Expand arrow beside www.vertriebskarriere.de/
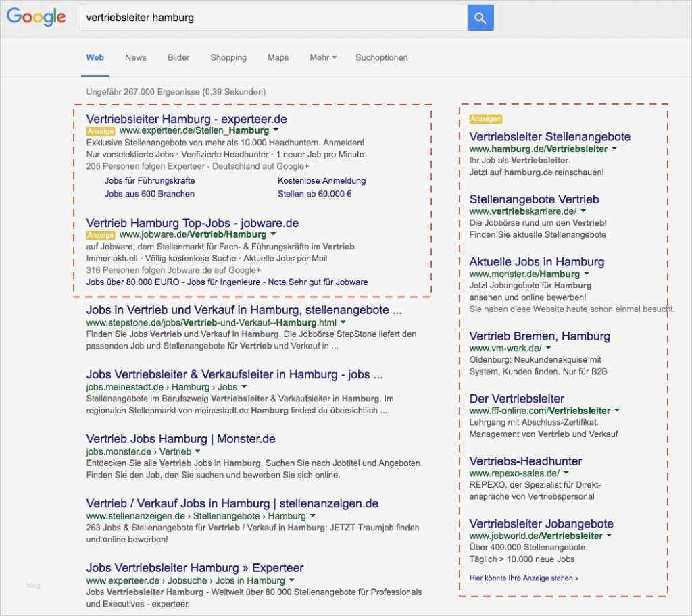The height and width of the screenshot is (616, 692). coord(583,211)
